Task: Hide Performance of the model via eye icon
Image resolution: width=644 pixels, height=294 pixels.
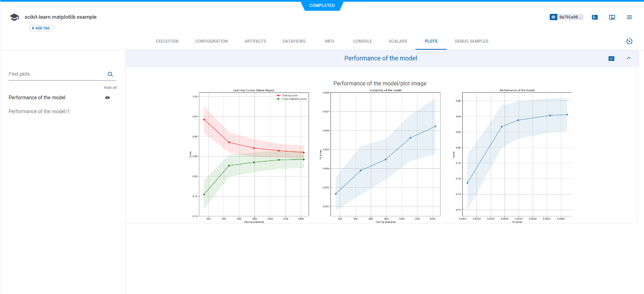Action: click(x=108, y=98)
